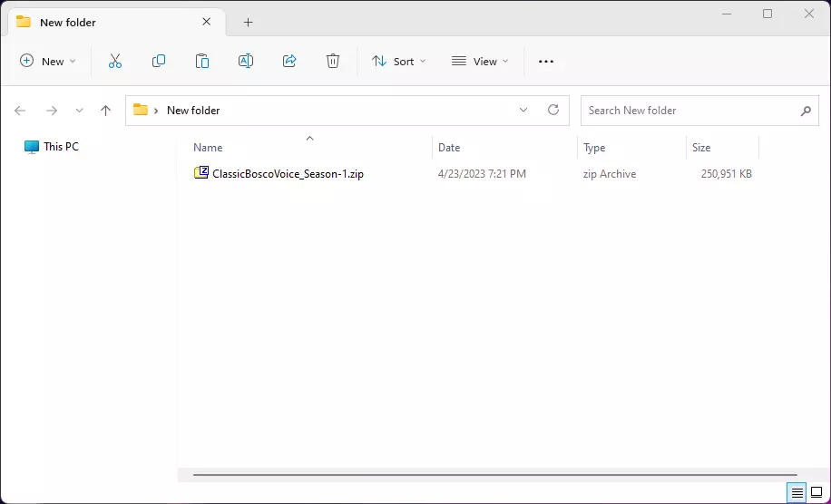Viewport: 831px width, 504px height.
Task: Open the Sort options dropdown
Action: pyautogui.click(x=398, y=62)
